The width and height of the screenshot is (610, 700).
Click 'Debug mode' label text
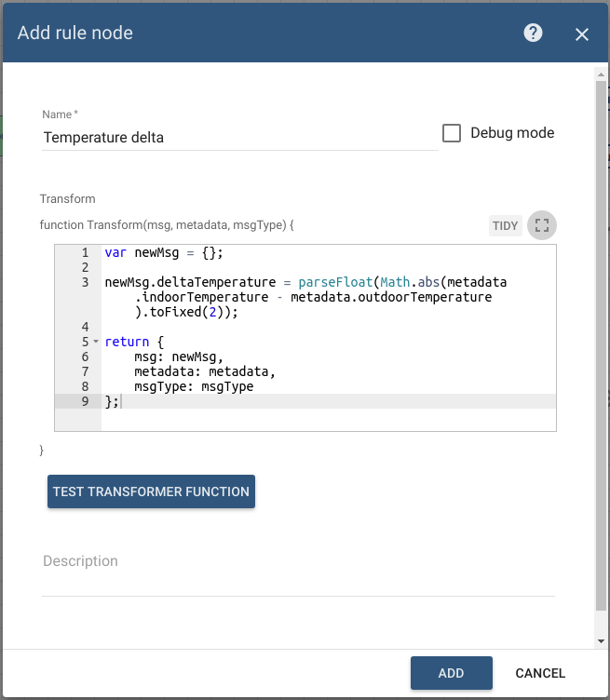[512, 133]
